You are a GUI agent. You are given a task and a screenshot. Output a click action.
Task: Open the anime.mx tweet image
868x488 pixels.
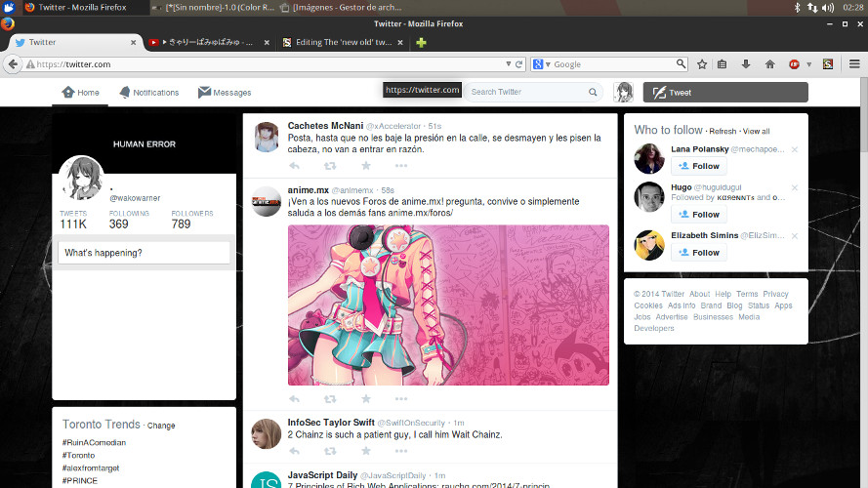tap(448, 305)
